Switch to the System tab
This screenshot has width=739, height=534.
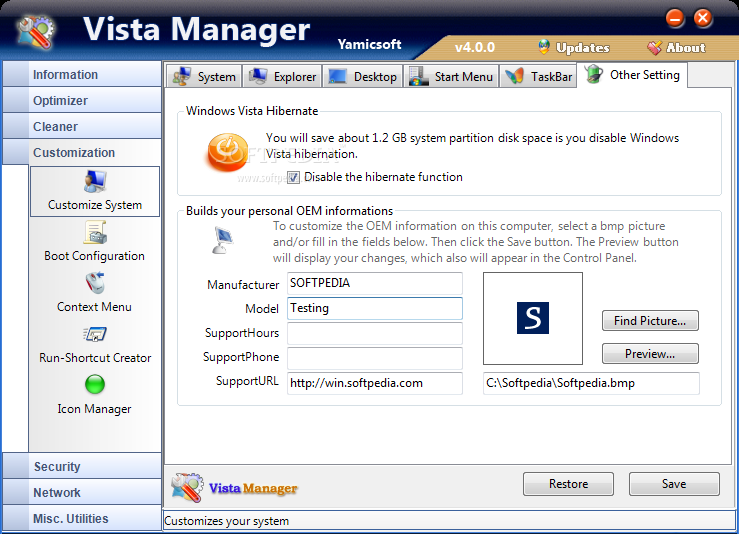point(204,76)
